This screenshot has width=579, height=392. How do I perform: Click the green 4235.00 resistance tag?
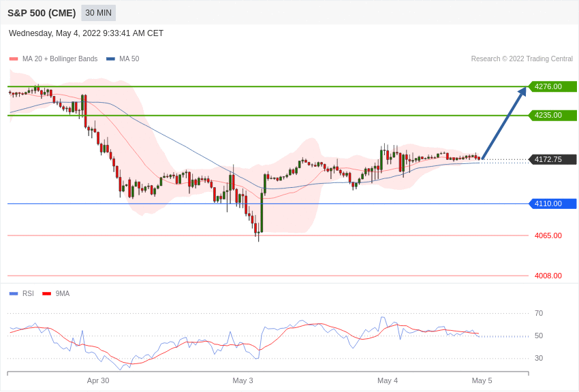tap(552, 115)
